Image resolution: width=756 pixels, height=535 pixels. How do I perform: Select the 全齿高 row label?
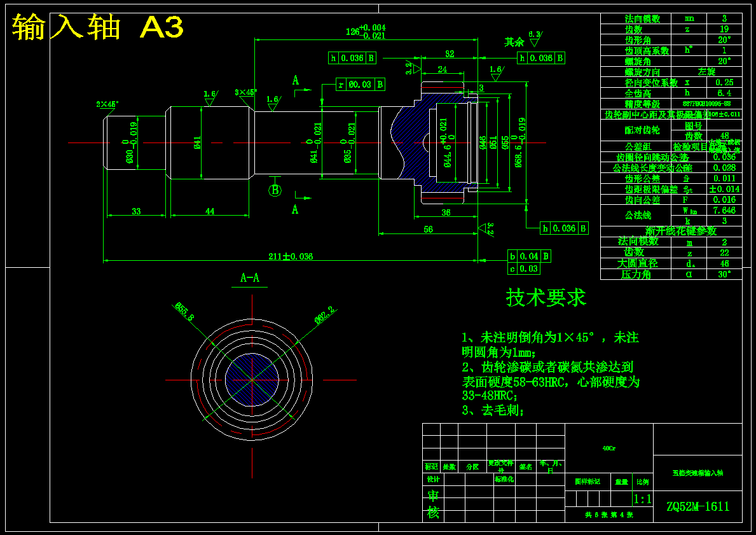[638, 93]
